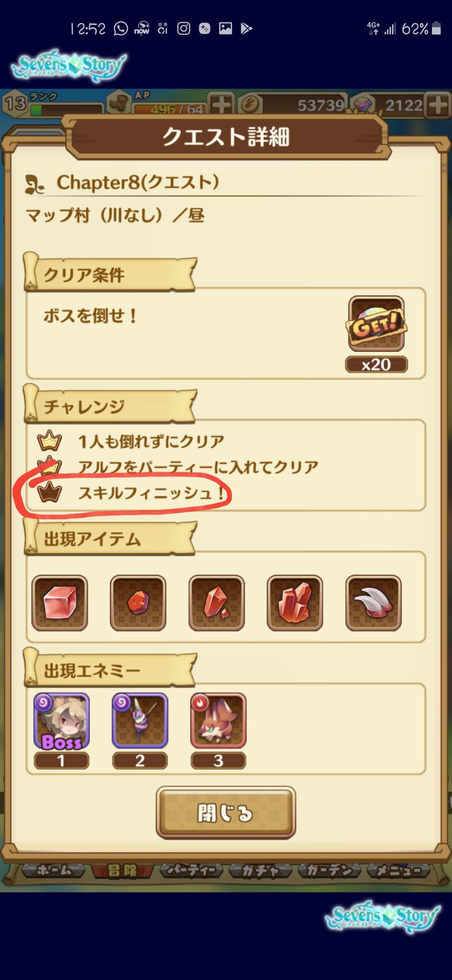452x980 pixels.
Task: Tap the plus button beside AP gauge
Action: click(222, 104)
